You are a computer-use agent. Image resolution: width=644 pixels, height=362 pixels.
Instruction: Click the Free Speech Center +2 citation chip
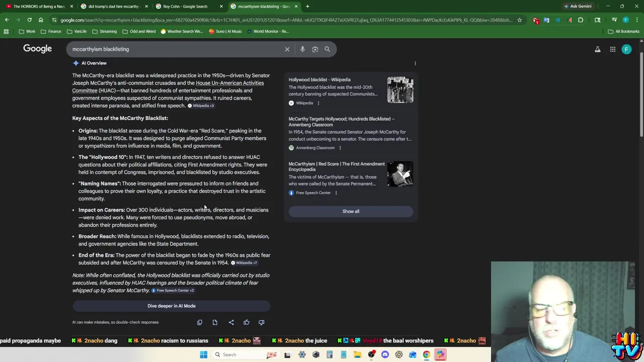(x=173, y=291)
